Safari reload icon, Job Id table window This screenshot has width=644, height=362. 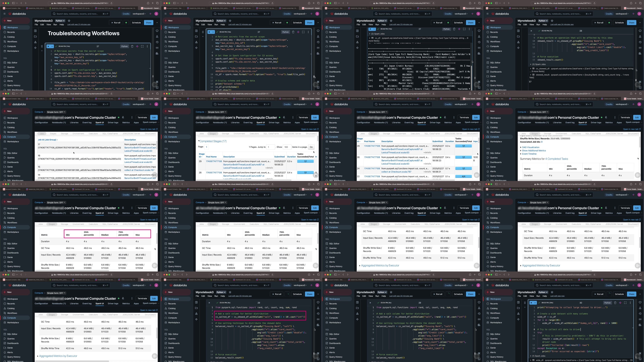click(111, 94)
